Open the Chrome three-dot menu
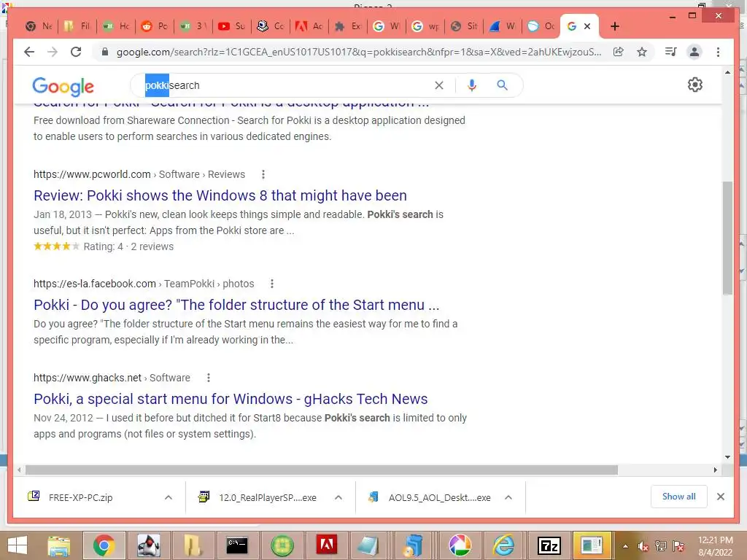Viewport: 747px width, 560px height. pyautogui.click(x=718, y=52)
